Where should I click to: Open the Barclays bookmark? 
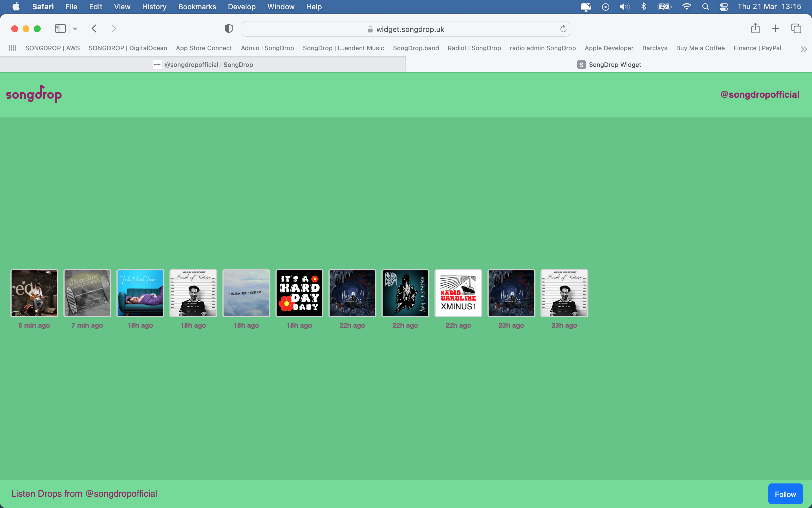point(655,48)
